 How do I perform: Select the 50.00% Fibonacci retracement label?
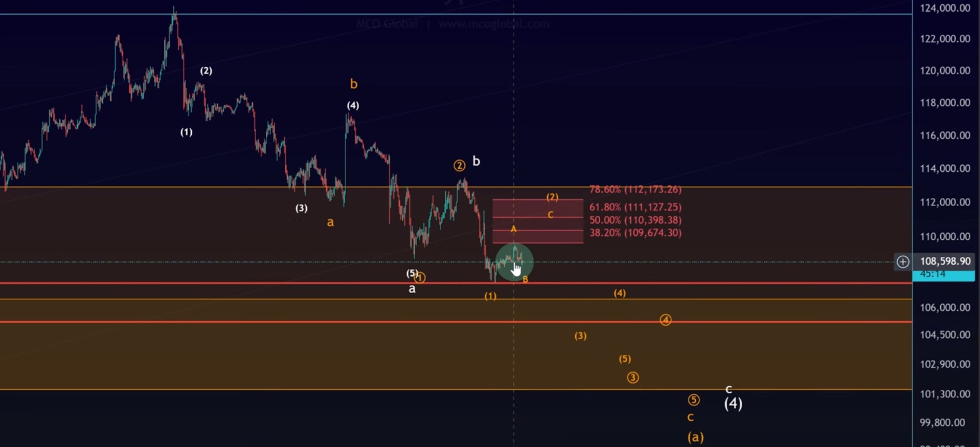click(635, 220)
